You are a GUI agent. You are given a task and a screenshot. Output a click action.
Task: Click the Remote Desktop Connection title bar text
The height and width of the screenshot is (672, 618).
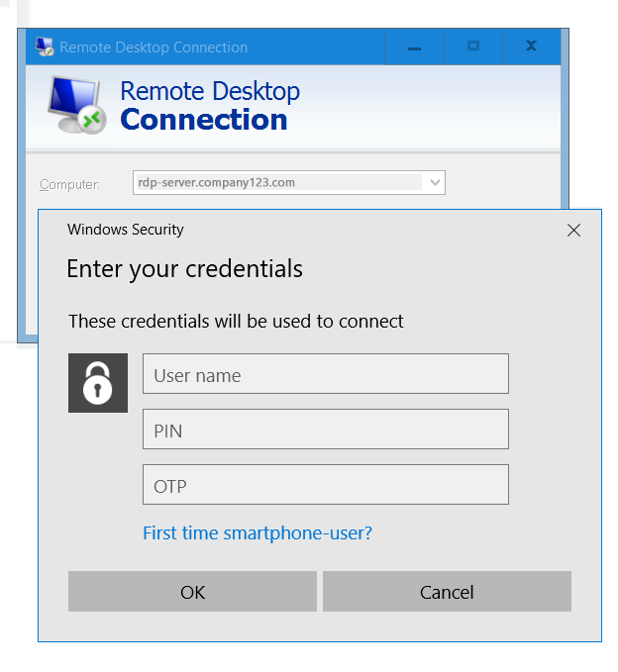coord(154,48)
